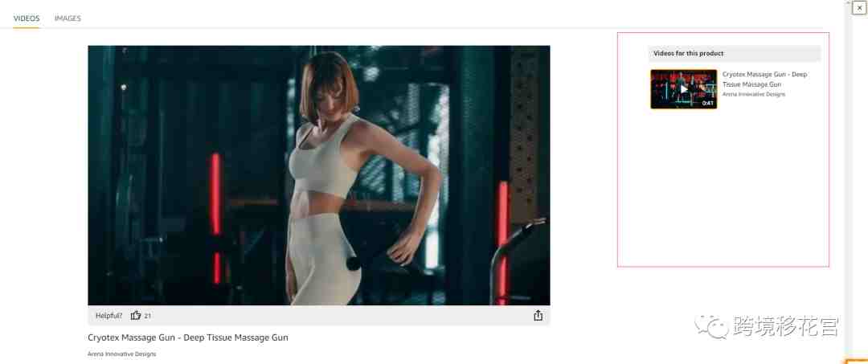Click Arena Innovative Designs below the main title
This screenshot has height=364, width=868.
tap(122, 354)
